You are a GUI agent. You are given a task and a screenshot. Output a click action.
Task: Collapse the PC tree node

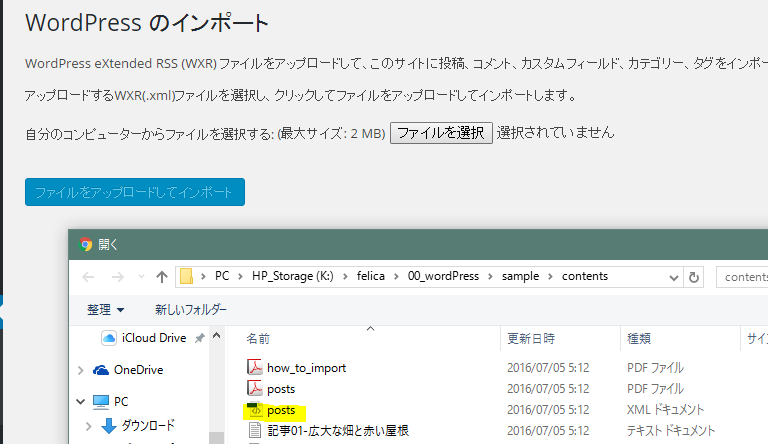tap(81, 402)
